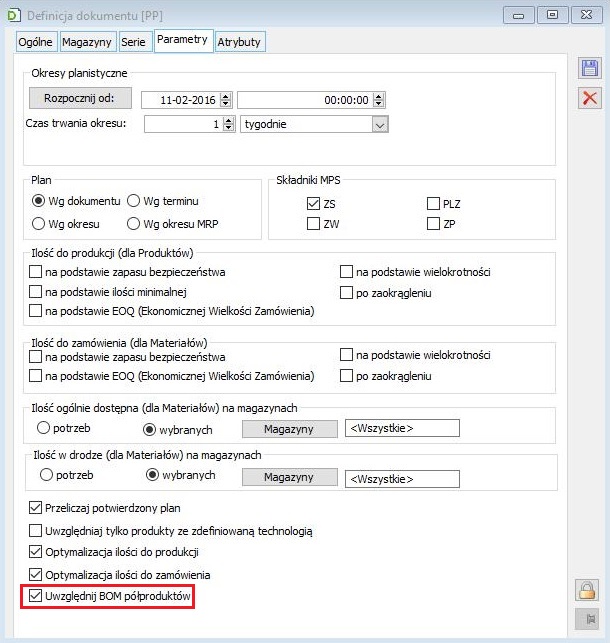Close the Definicja dokumentu window

[587, 16]
